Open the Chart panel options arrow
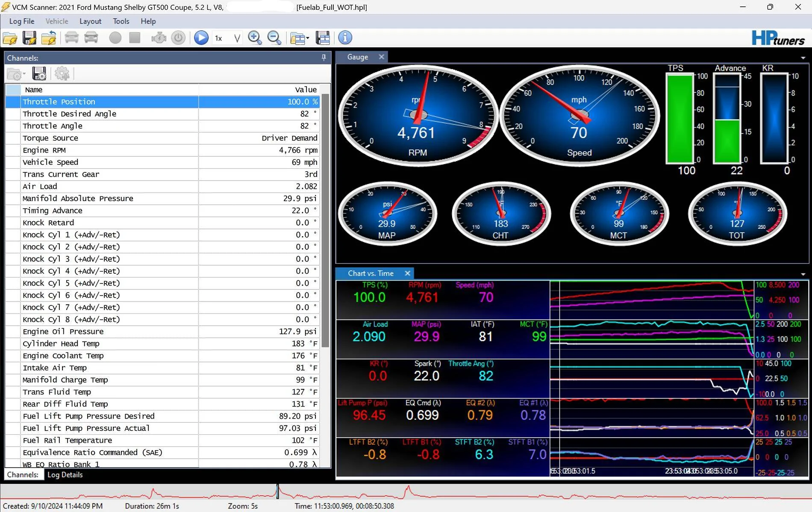The width and height of the screenshot is (812, 512). (803, 275)
